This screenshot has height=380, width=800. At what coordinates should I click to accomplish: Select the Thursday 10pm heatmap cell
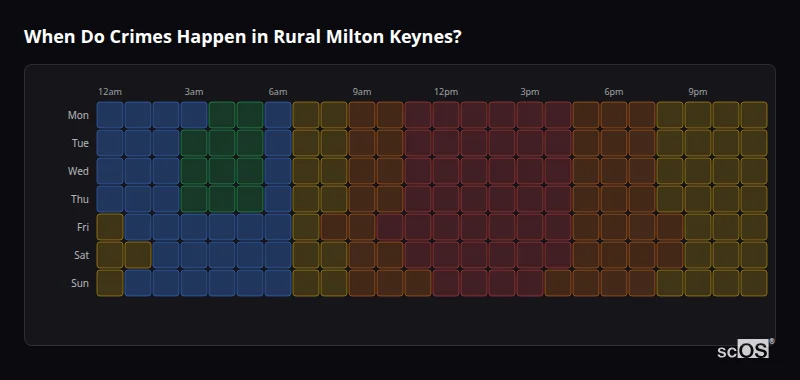(x=726, y=199)
